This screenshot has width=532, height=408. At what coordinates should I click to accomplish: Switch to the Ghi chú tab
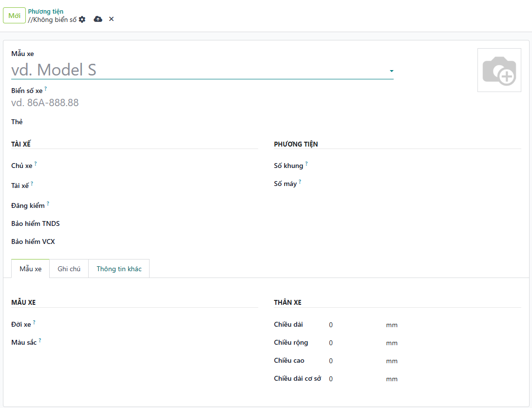[x=69, y=269]
